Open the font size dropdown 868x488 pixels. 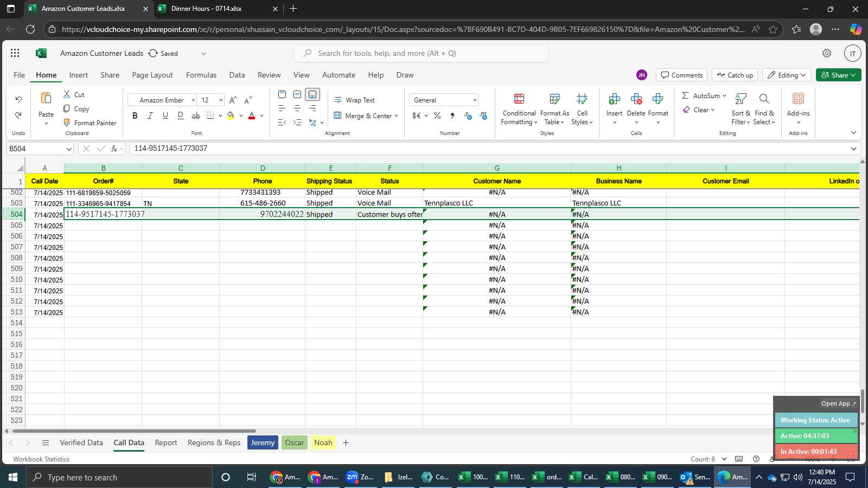pos(221,100)
